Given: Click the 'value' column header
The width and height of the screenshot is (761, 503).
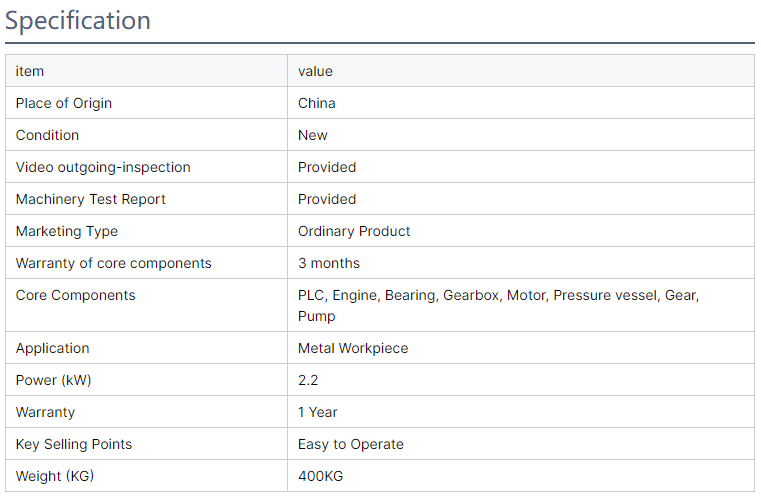Looking at the screenshot, I should tap(315, 71).
